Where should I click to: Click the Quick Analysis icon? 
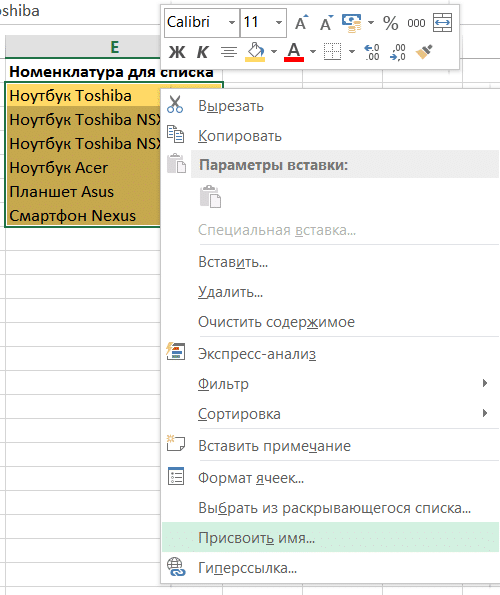pyautogui.click(x=176, y=351)
